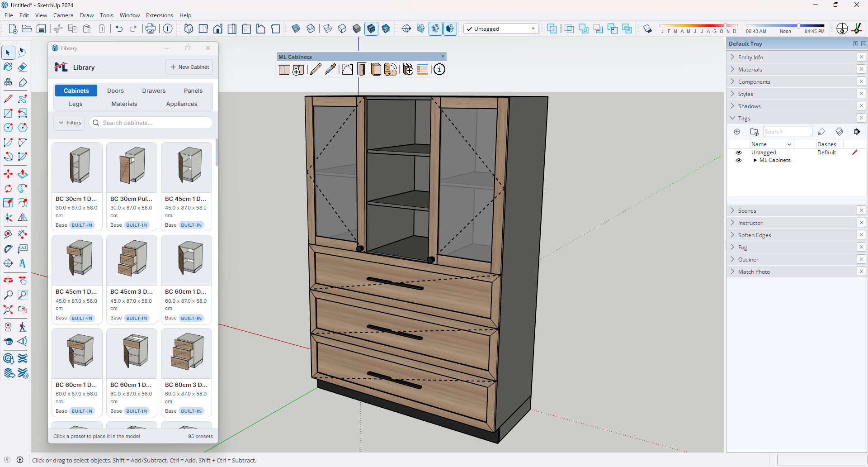Click the Save disk icon
The height and width of the screenshot is (467, 868).
[41, 29]
